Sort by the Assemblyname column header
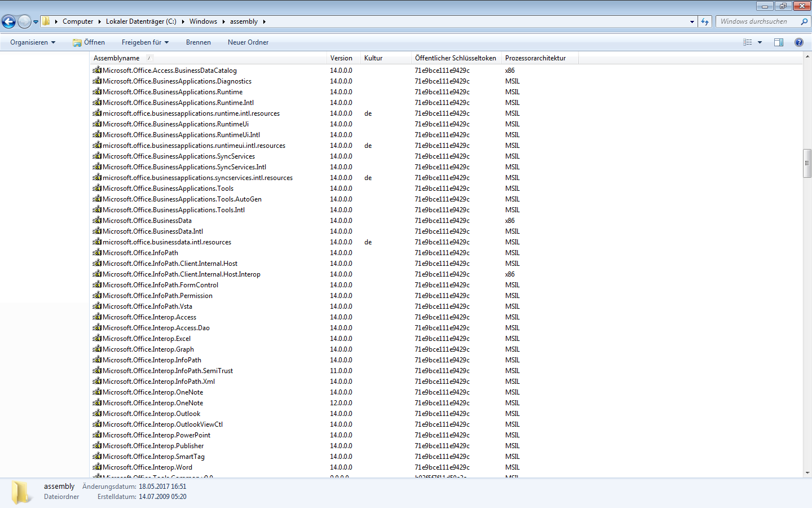The width and height of the screenshot is (812, 508). click(x=208, y=58)
